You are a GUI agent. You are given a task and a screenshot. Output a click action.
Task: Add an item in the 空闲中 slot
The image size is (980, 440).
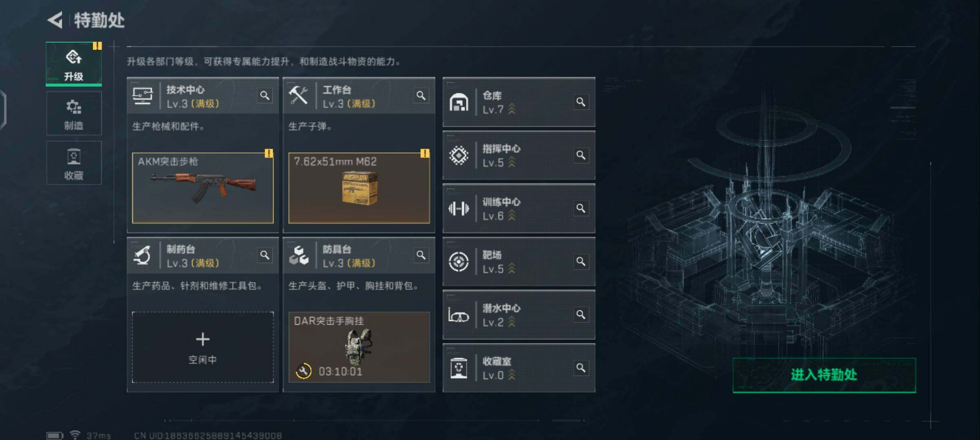(203, 347)
